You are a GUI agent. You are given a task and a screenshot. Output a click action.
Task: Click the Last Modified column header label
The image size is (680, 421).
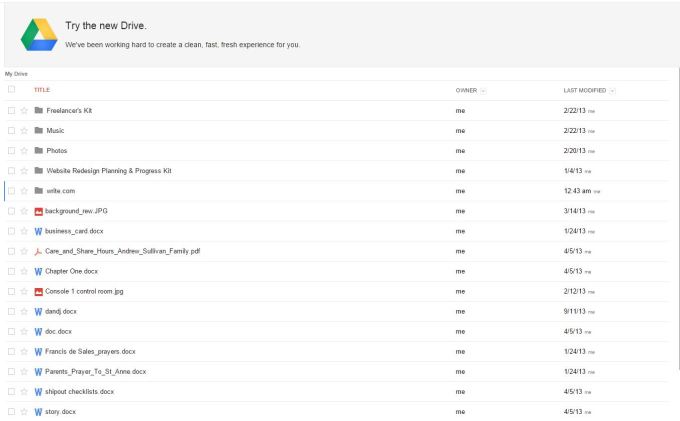point(585,90)
